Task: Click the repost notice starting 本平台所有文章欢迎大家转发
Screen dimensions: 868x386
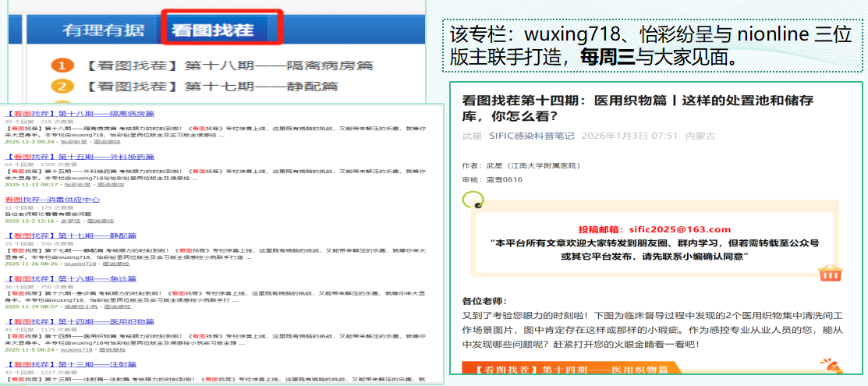Action: [x=654, y=250]
